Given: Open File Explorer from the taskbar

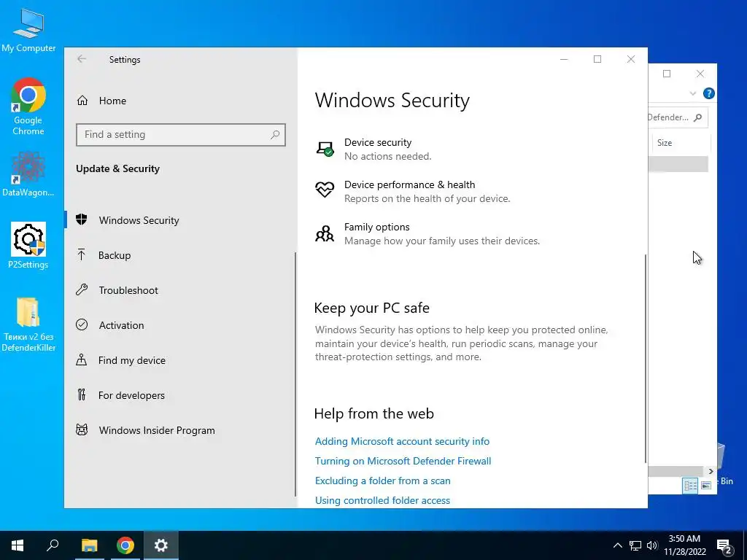Looking at the screenshot, I should 89,545.
